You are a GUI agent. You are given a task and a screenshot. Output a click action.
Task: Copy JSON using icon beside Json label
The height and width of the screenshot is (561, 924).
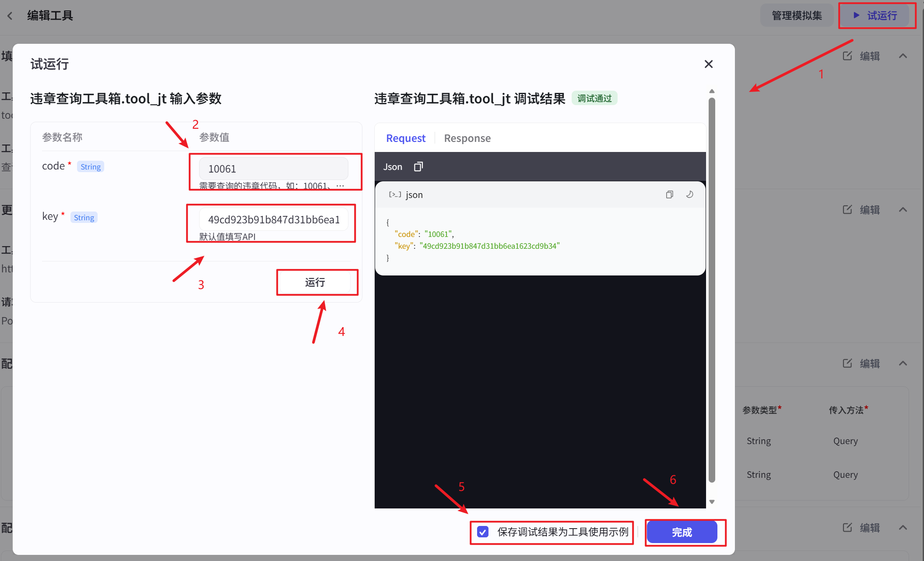point(418,167)
